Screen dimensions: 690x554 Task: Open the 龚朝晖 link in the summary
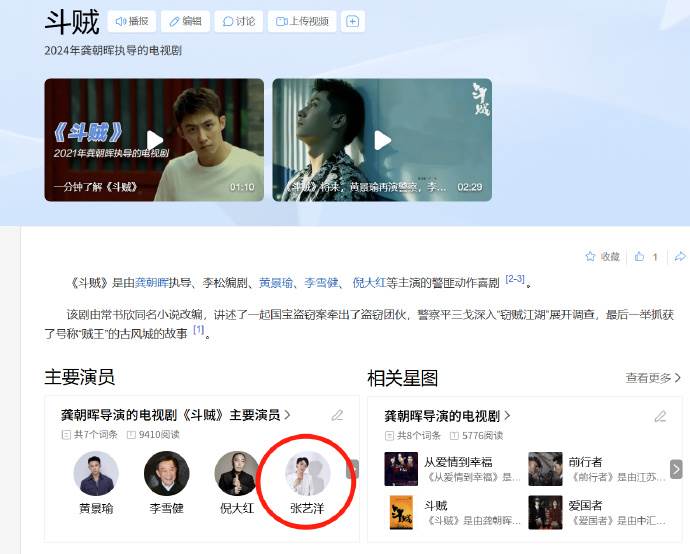(152, 283)
